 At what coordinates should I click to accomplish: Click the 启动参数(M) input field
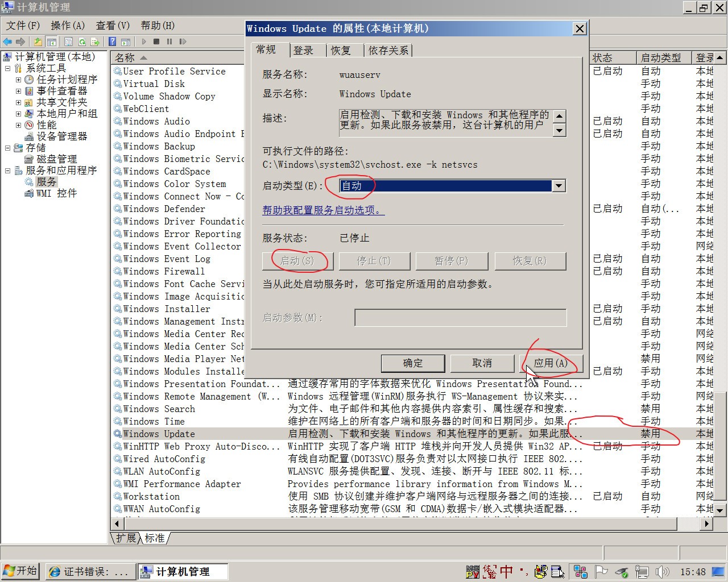pos(460,318)
